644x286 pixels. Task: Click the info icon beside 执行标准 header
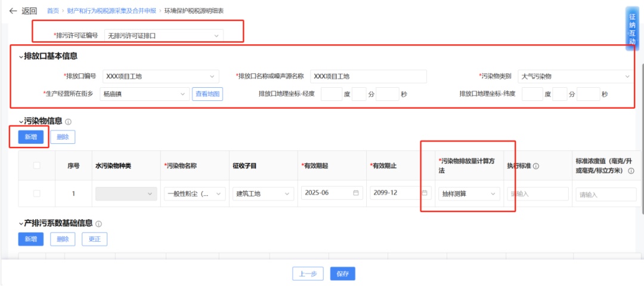click(536, 166)
